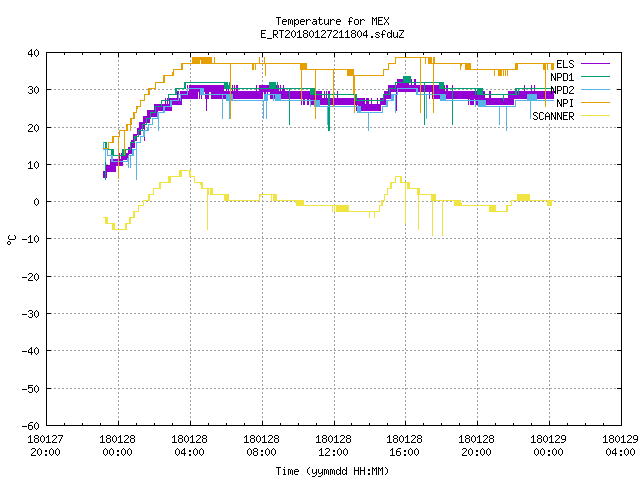Screen dimensions: 640x480
Task: Click the y-axis label '-40'
Action: coord(31,351)
